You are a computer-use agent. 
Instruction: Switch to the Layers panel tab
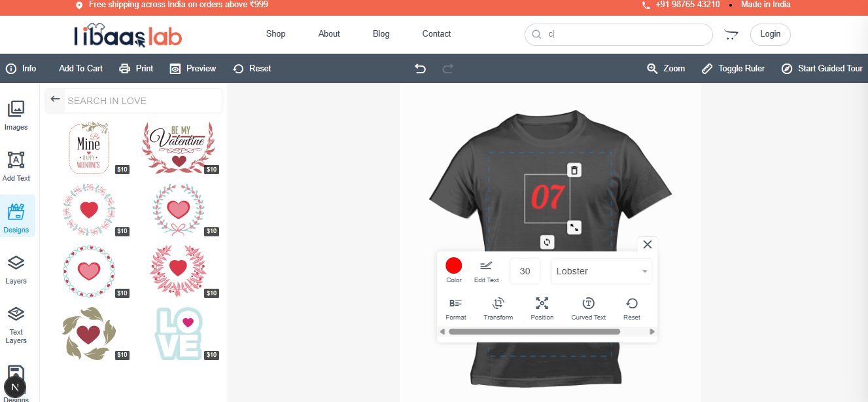pos(16,269)
